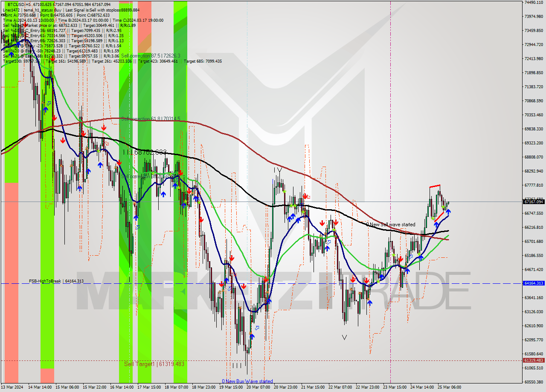Click the red 61319.483 price tag
546x392 pixels.
[533, 360]
